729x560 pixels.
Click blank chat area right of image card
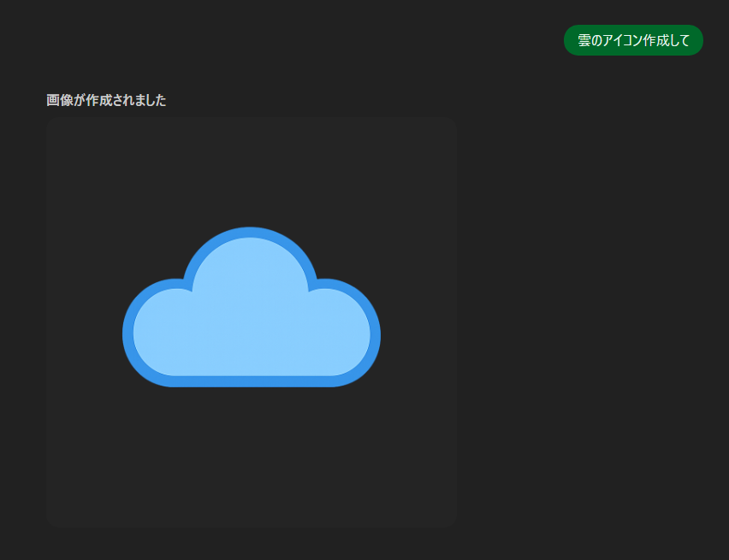(590, 325)
